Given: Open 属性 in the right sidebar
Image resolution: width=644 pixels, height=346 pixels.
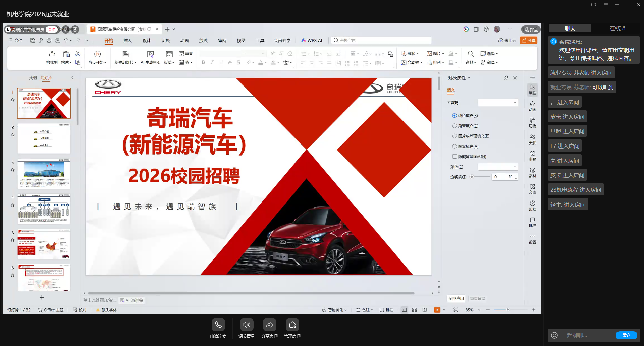Looking at the screenshot, I should pyautogui.click(x=532, y=90).
